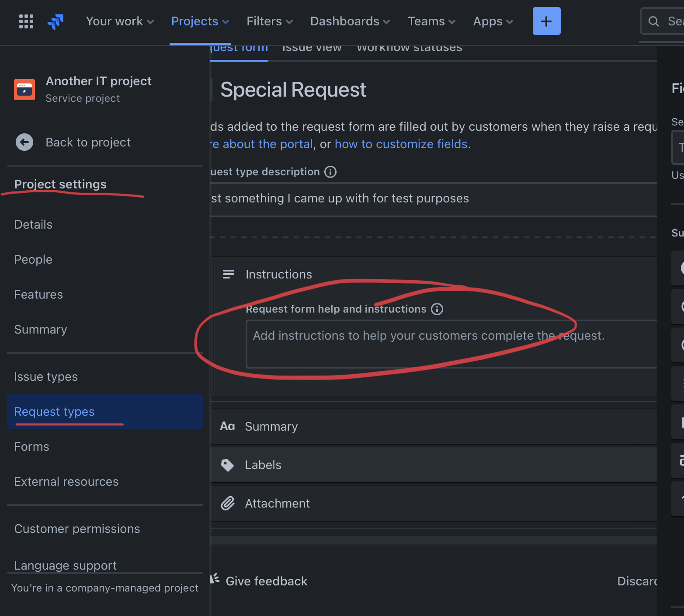This screenshot has height=616, width=684.
Task: Click the Discard button
Action: click(x=638, y=581)
